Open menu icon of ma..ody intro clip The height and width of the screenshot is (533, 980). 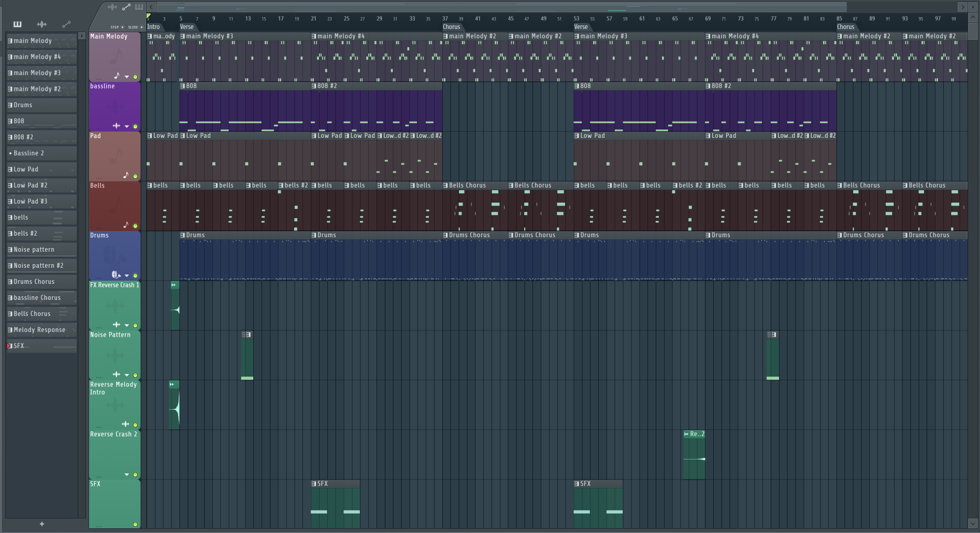click(x=150, y=36)
